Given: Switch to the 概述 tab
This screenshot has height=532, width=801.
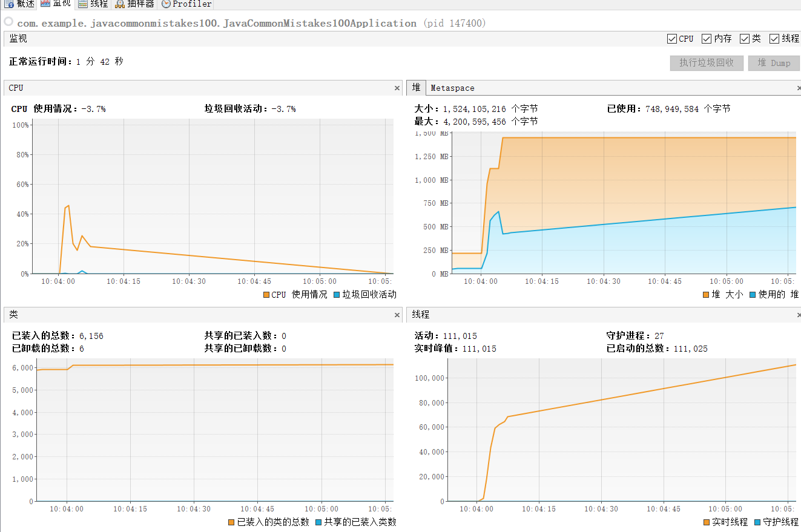Looking at the screenshot, I should tap(19, 4).
